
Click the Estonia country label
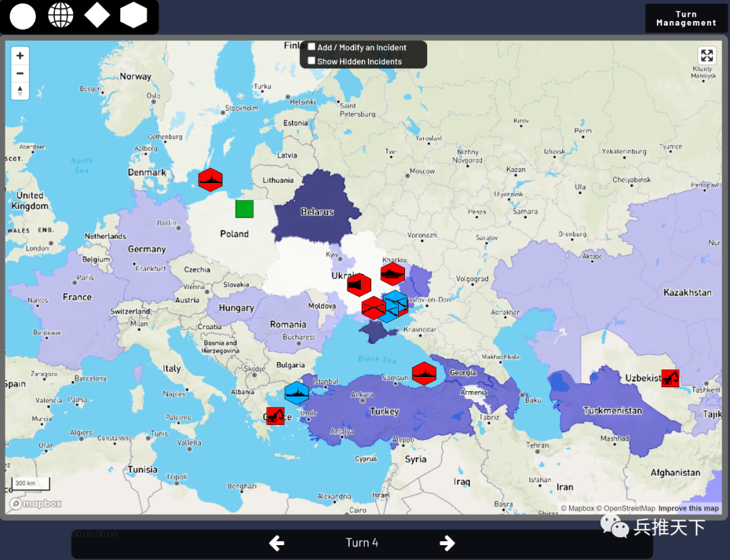295,123
